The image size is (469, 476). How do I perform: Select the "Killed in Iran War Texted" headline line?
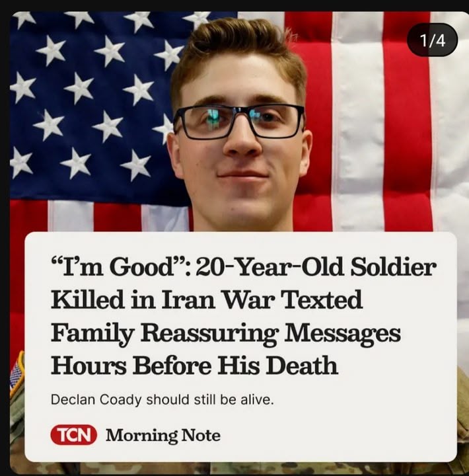tap(207, 299)
